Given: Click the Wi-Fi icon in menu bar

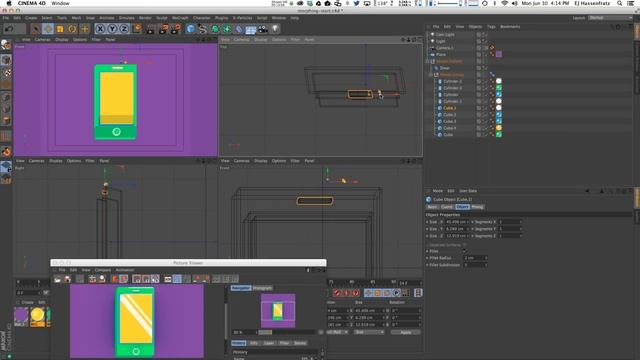Looking at the screenshot, I should 504,3.
